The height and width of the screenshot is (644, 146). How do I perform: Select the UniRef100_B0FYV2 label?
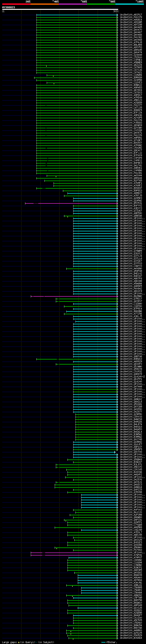(x=131, y=206)
